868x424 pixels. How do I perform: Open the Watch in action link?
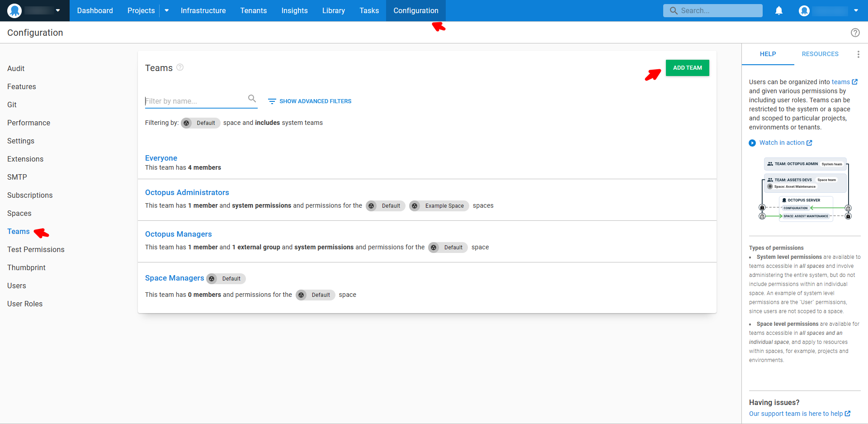pyautogui.click(x=782, y=143)
